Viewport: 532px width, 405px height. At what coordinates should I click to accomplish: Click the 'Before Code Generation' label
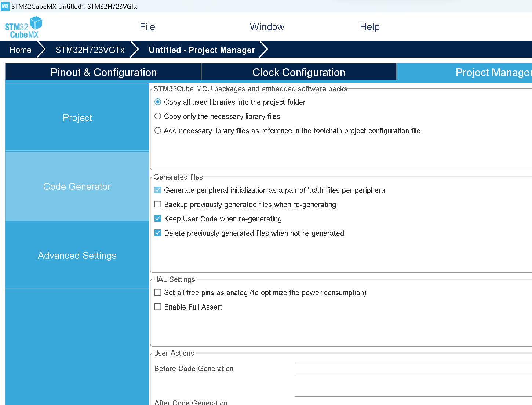pyautogui.click(x=194, y=368)
